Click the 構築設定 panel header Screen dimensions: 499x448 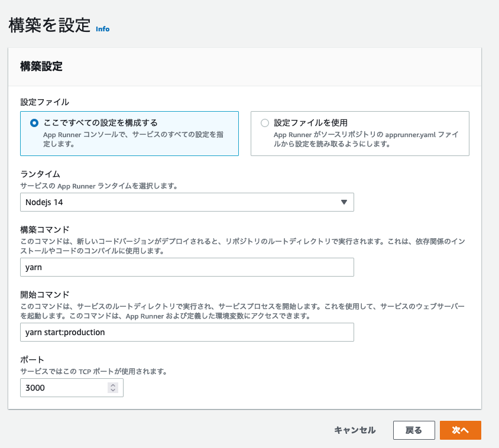coord(41,66)
